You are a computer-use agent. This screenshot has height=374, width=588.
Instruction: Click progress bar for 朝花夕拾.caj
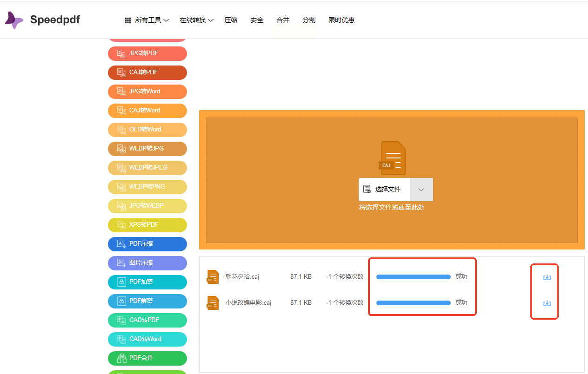click(x=413, y=277)
